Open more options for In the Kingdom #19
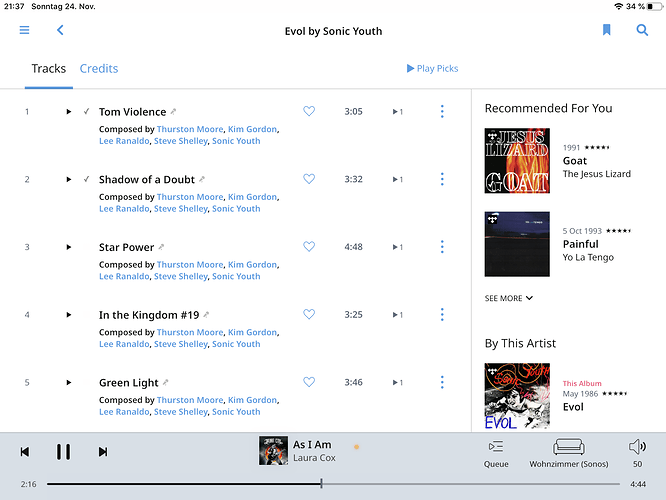The height and width of the screenshot is (500, 666). click(x=442, y=314)
